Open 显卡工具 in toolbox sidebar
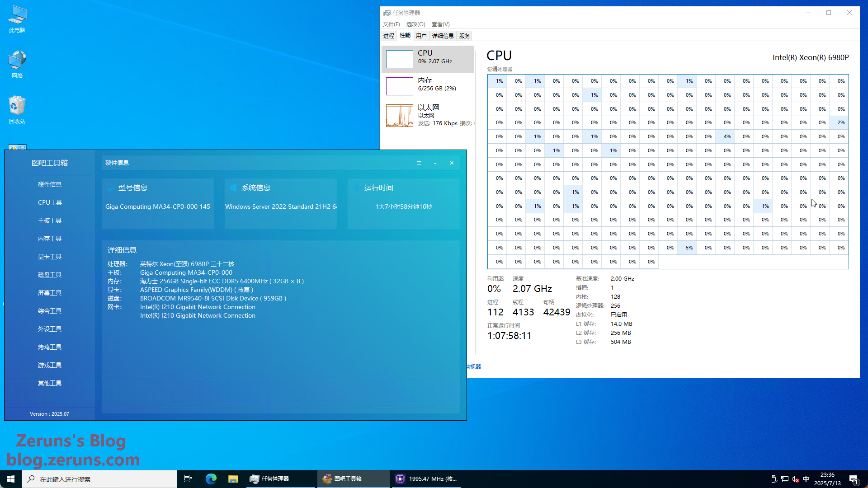The image size is (868, 488). click(50, 257)
